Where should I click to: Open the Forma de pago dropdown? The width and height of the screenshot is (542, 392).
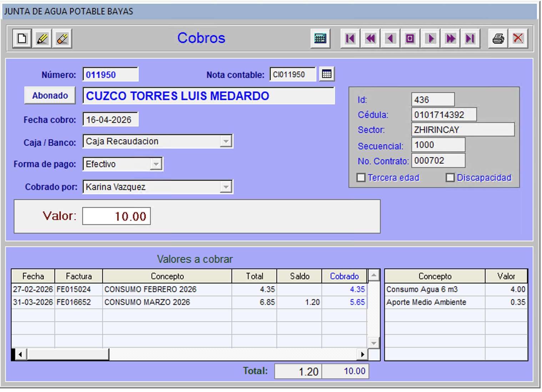point(156,164)
